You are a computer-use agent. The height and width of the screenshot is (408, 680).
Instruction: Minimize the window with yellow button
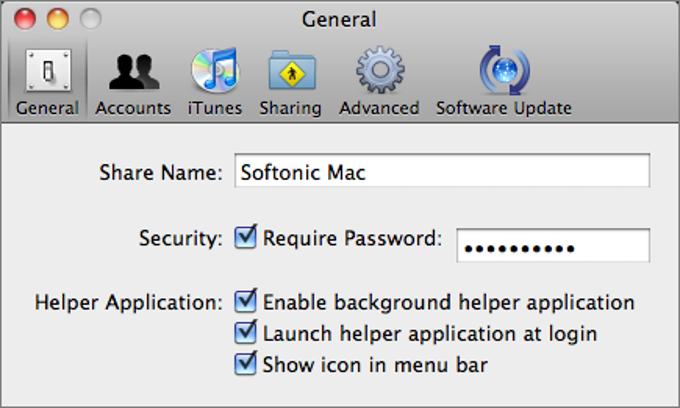click(x=58, y=18)
